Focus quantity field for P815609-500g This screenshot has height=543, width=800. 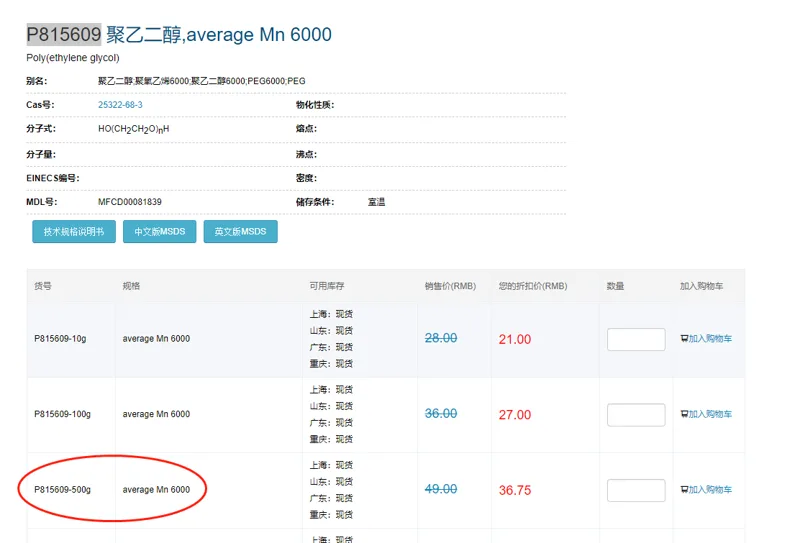636,490
